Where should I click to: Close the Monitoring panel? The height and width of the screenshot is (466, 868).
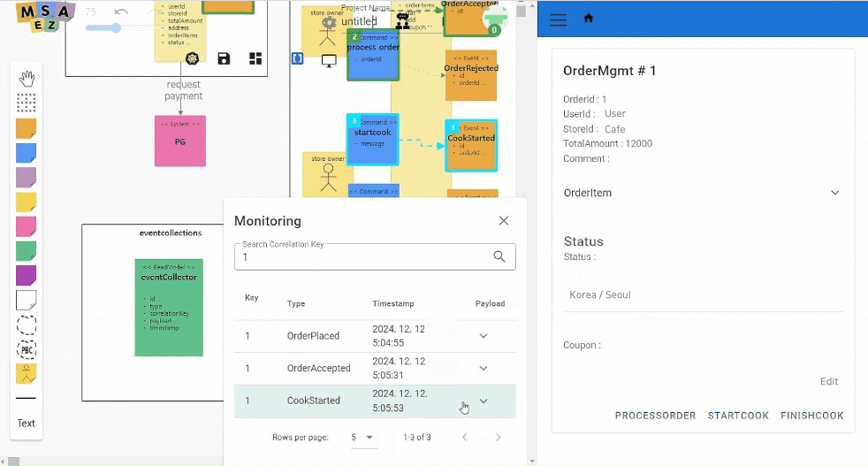coord(504,221)
